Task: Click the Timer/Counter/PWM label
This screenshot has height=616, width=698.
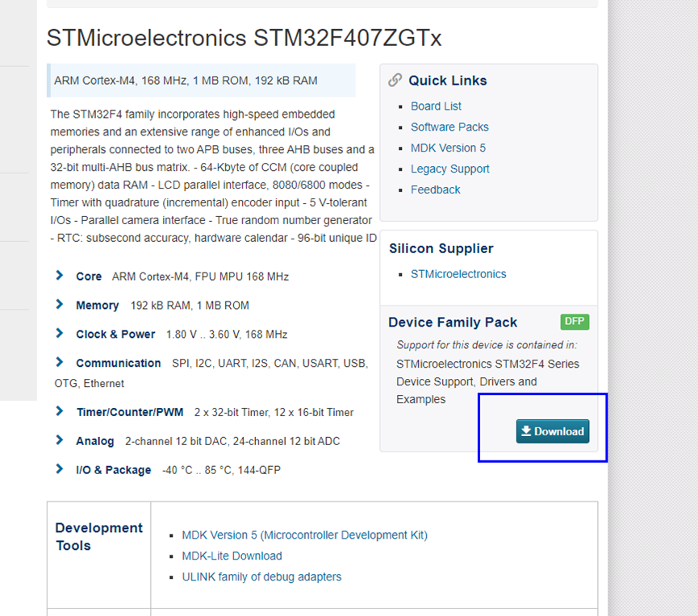Action: [130, 412]
